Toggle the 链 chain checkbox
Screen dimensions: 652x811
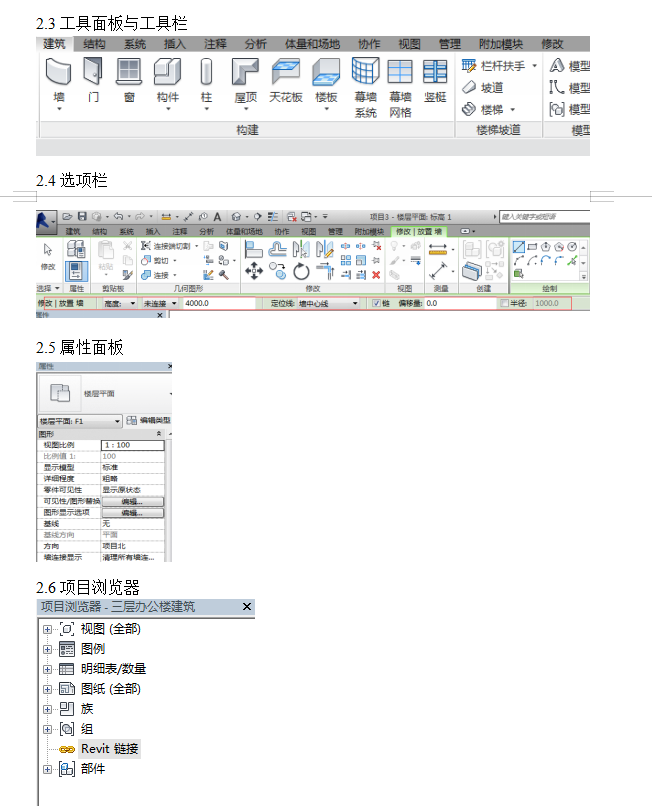(x=376, y=303)
